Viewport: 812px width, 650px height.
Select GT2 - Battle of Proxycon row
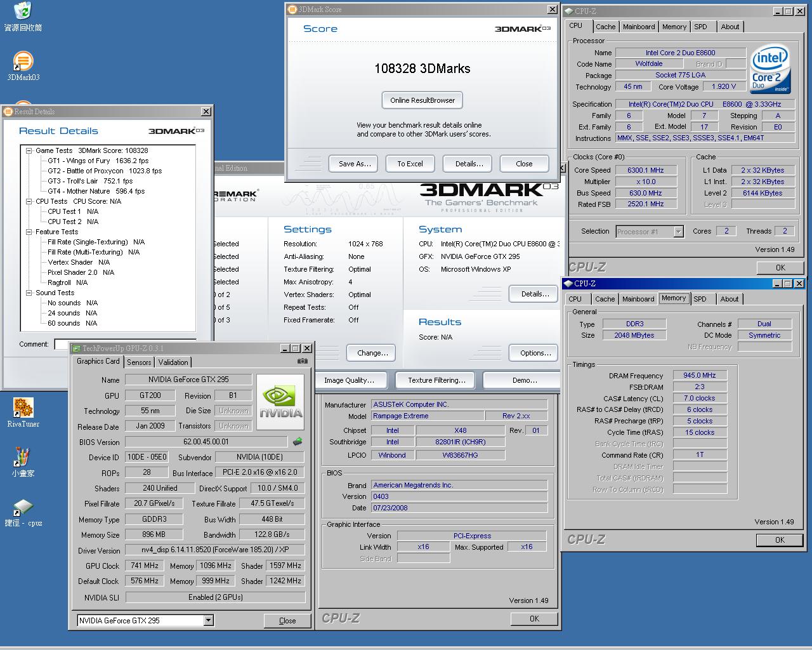click(x=105, y=171)
